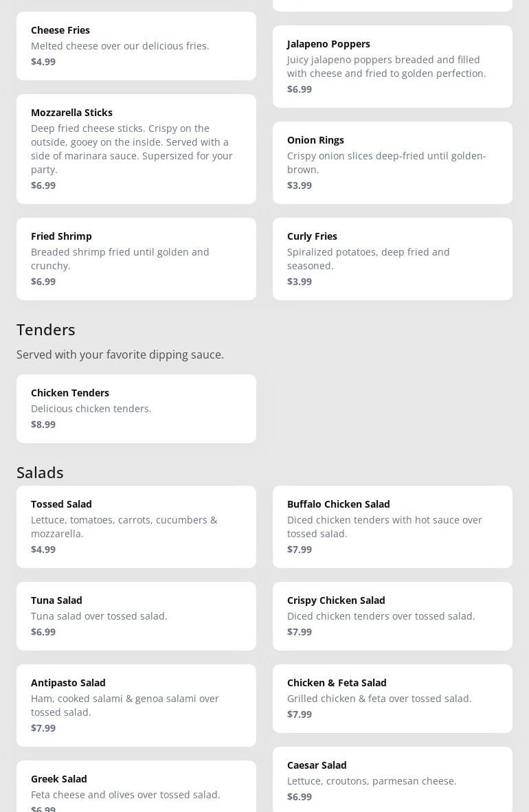Open the Antipasto Salad card
529x812 pixels.
[136, 706]
